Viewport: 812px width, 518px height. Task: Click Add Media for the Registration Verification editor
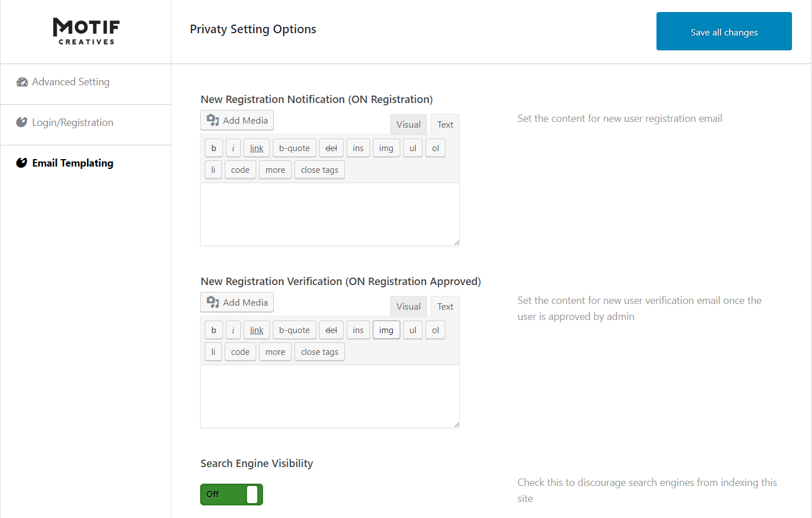tap(237, 302)
